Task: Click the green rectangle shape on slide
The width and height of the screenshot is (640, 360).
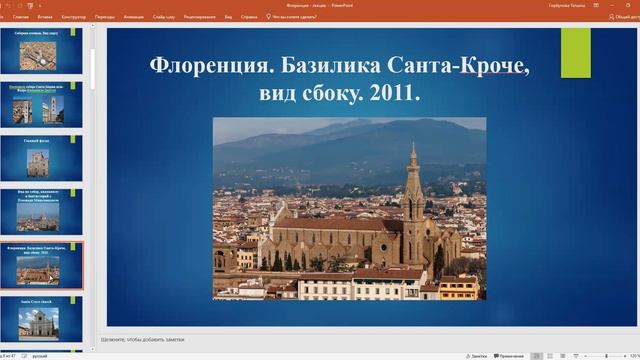Action: [576, 53]
